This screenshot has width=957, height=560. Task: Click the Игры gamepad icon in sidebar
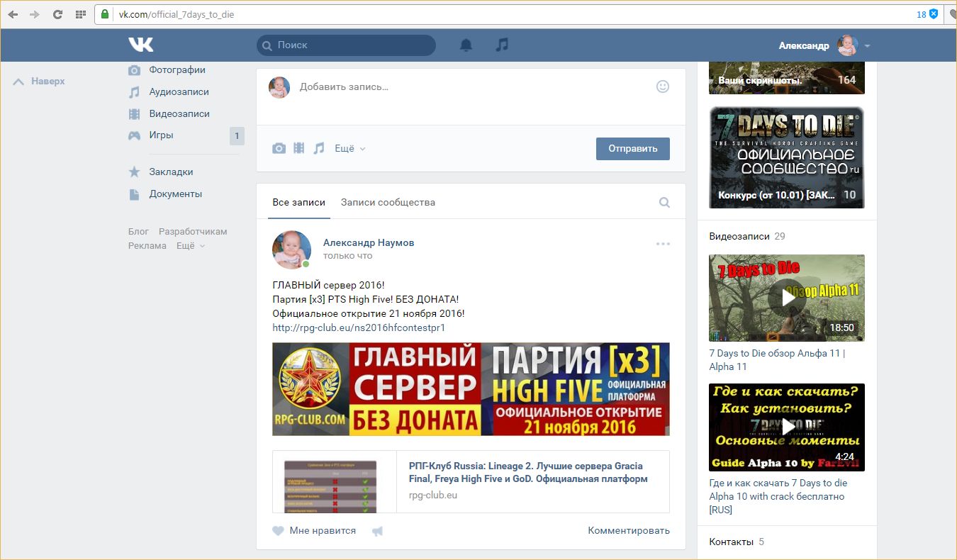(134, 135)
